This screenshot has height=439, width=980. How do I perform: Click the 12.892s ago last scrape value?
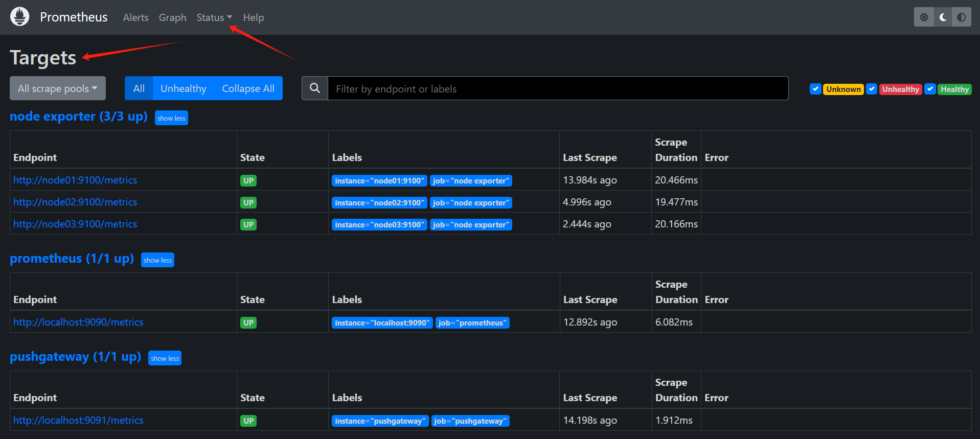tap(590, 322)
